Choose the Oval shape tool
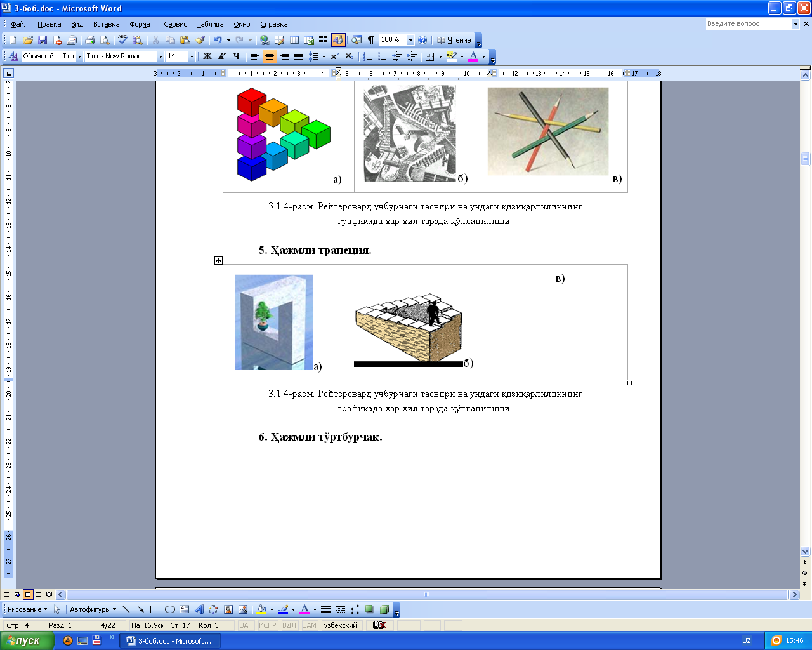This screenshot has width=812, height=650. [x=169, y=609]
